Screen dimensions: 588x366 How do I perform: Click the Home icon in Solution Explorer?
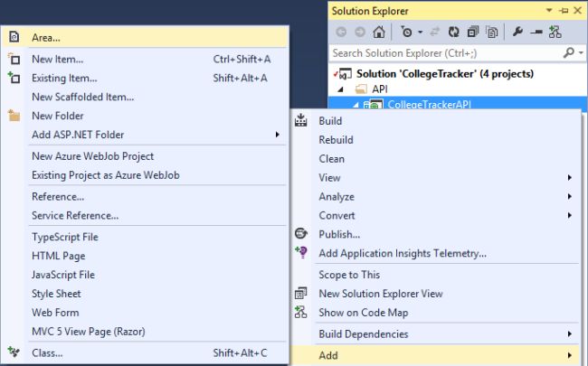click(x=378, y=33)
